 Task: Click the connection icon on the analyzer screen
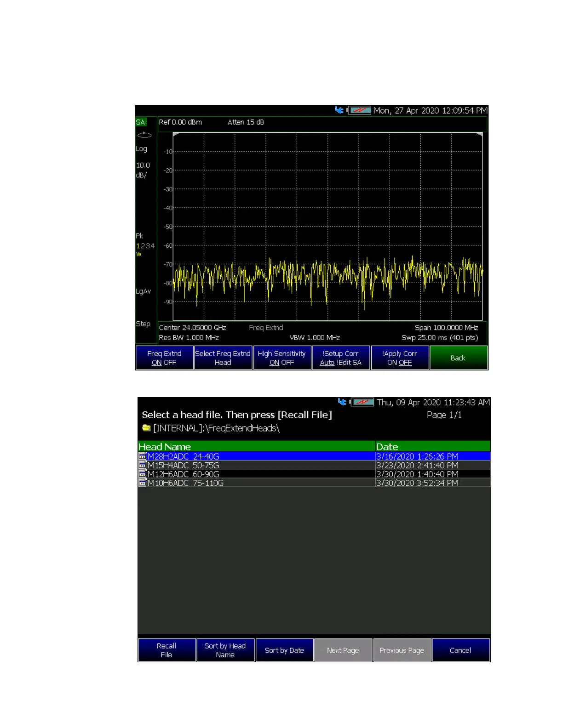click(x=339, y=110)
